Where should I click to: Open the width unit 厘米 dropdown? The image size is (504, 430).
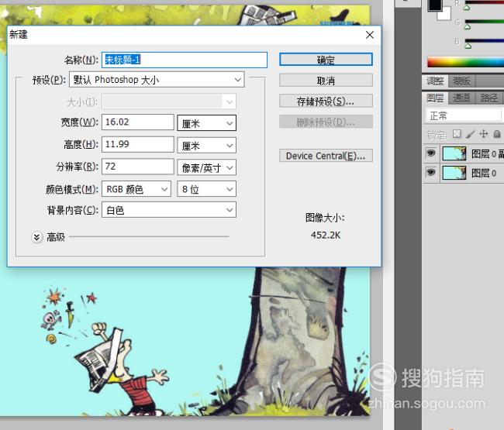pos(207,123)
